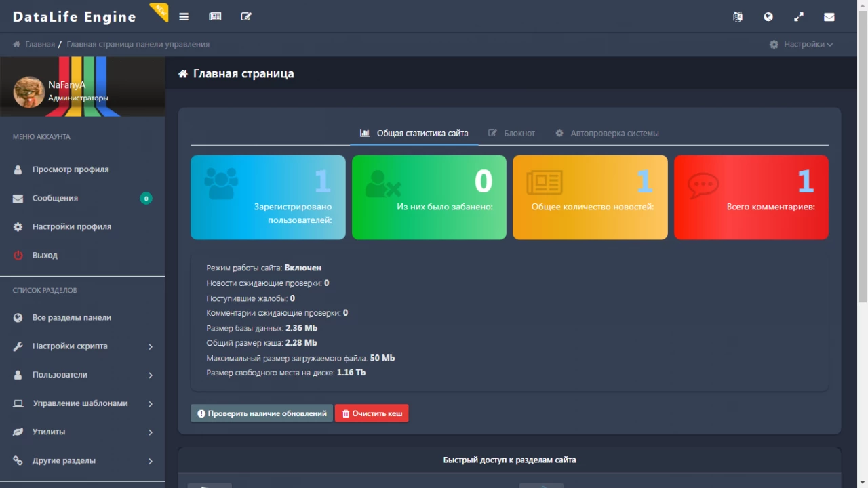Click the Управление шаблонами laptop icon

pyautogui.click(x=18, y=403)
